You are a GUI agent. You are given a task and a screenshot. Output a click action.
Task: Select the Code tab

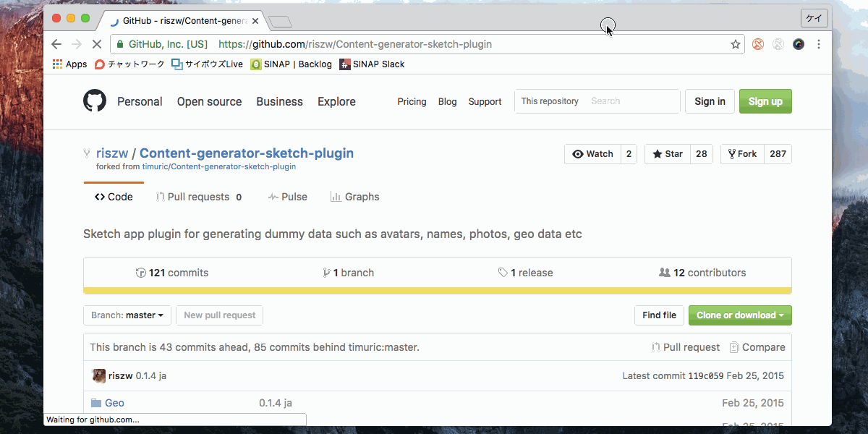114,197
